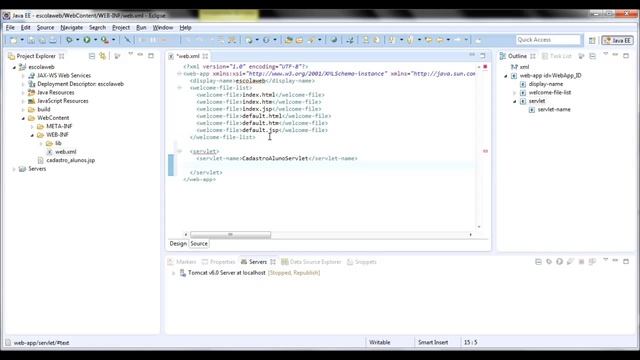
Task: Open the Help menu
Action: coord(185,27)
